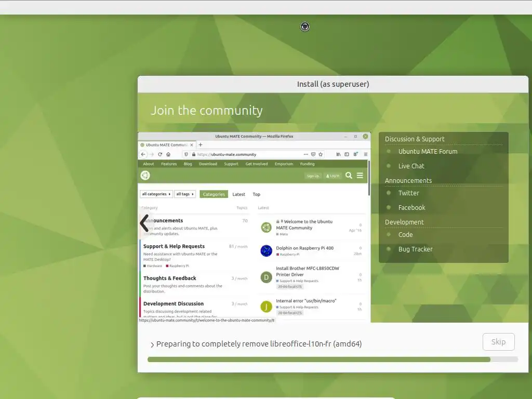Viewport: 532px width, 399px height.
Task: Click the back arrow in the Firefox screenshot
Action: [143, 154]
